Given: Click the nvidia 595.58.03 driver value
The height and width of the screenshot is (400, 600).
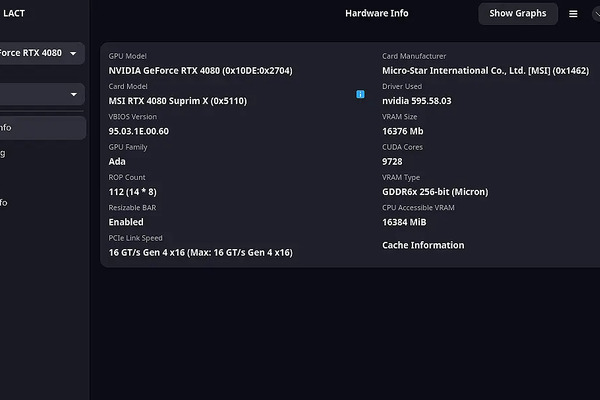Looking at the screenshot, I should click(416, 101).
